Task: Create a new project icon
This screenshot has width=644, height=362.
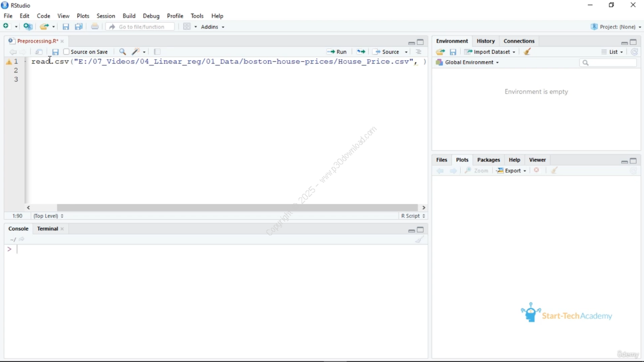Action: pyautogui.click(x=28, y=27)
